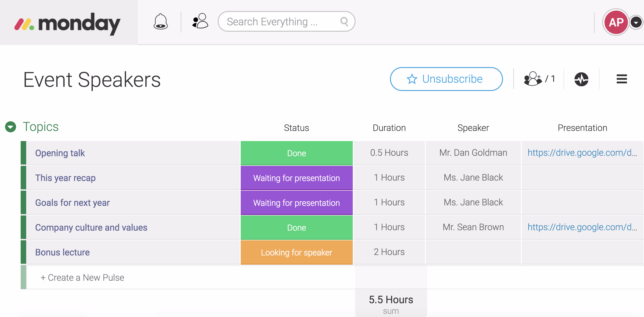Open Company culture and values pulse
644x317 pixels.
[91, 227]
